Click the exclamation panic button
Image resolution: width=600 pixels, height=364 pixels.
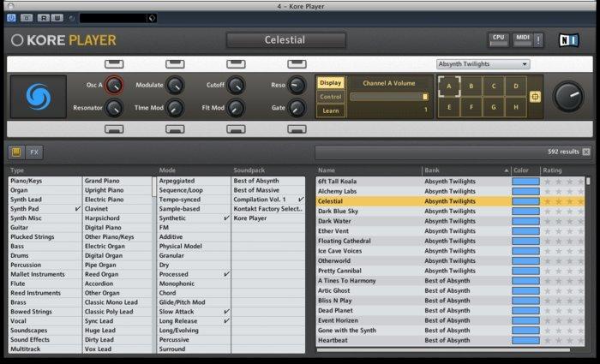coord(538,39)
